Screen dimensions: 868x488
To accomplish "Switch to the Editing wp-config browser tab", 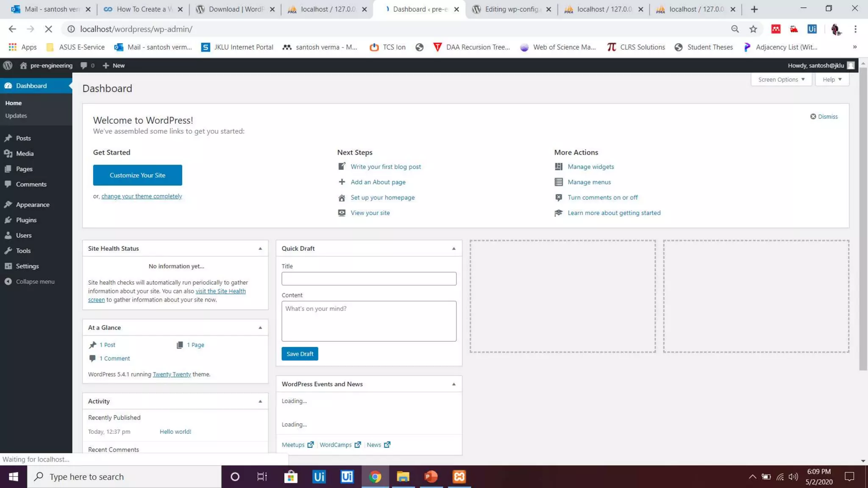I will (x=511, y=9).
